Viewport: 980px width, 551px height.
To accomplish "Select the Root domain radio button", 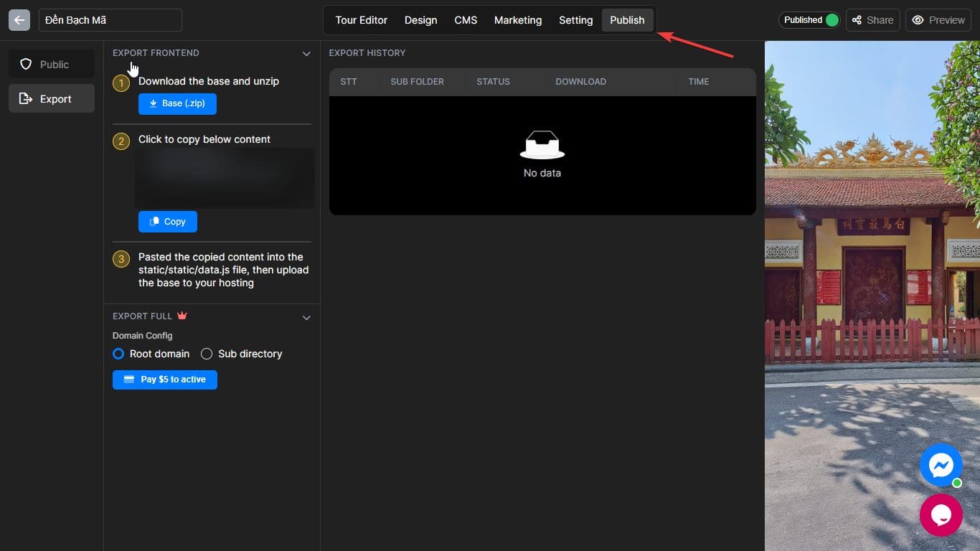I will tap(118, 354).
